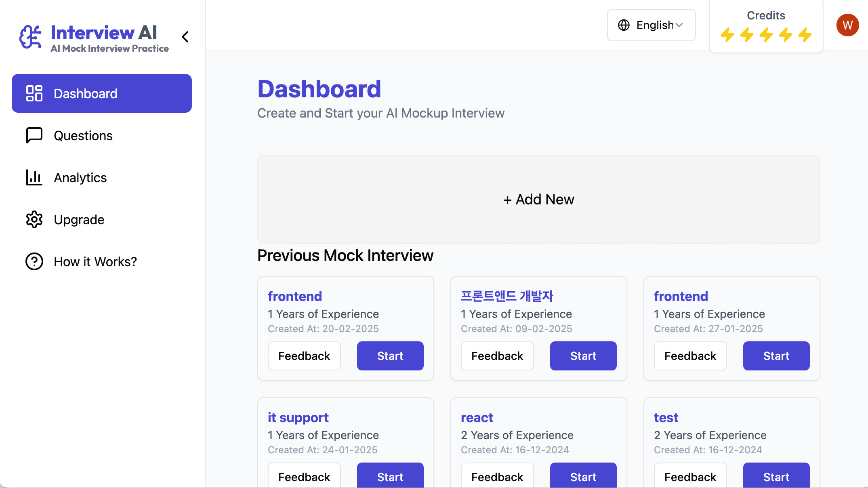This screenshot has height=488, width=868.
Task: Click the + Add New interview card
Action: tap(538, 199)
